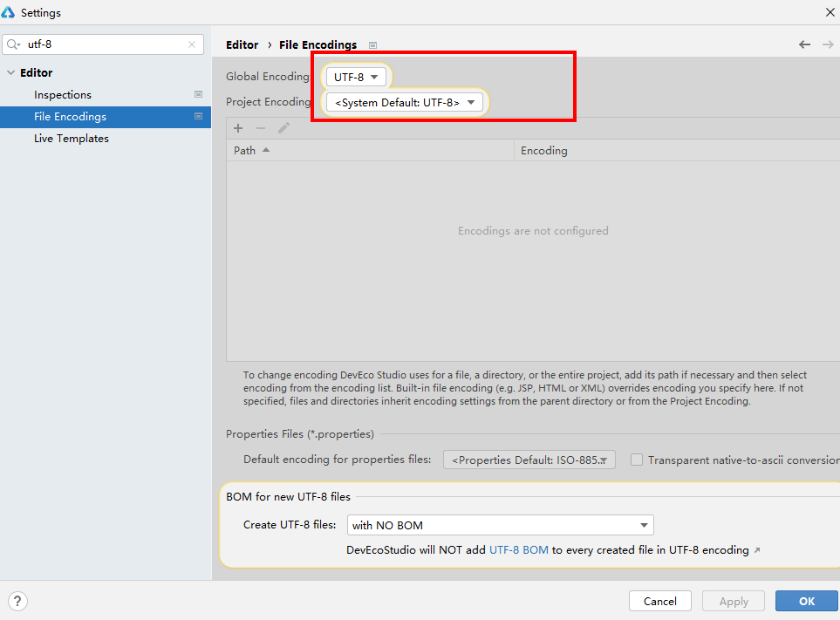Enable Transparent native-to-ascii conversion checkbox
The height and width of the screenshot is (620, 840).
[637, 460]
